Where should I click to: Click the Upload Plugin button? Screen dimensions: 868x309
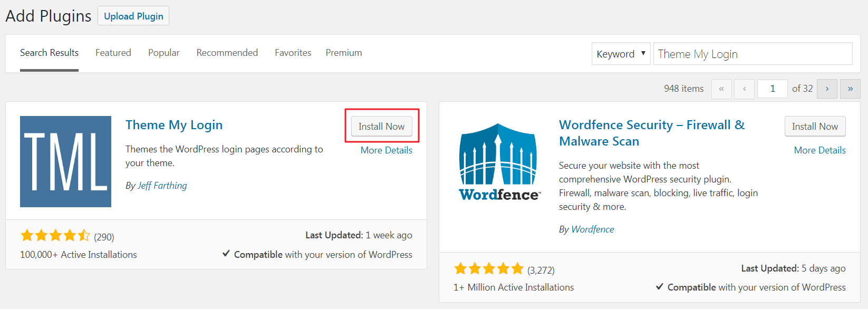pyautogui.click(x=133, y=16)
